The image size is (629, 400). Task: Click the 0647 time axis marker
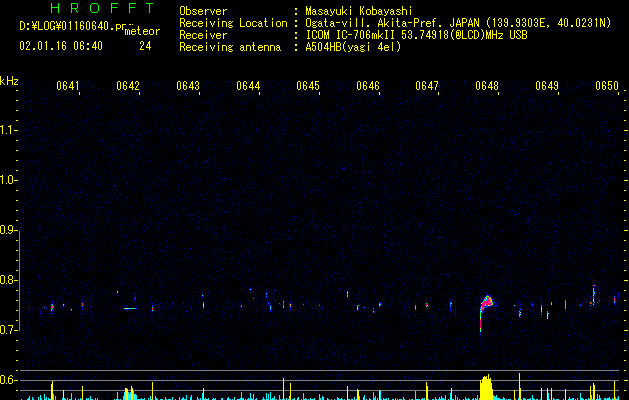[x=427, y=86]
